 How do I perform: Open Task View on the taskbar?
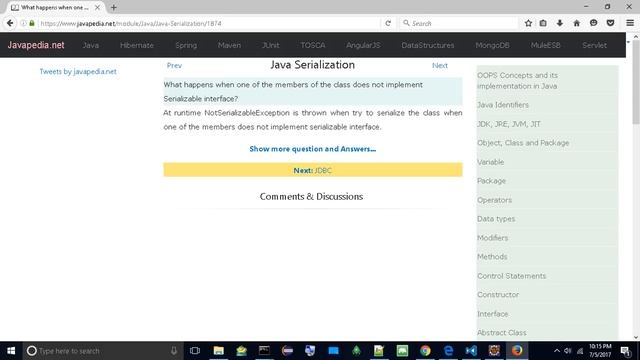pyautogui.click(x=195, y=351)
